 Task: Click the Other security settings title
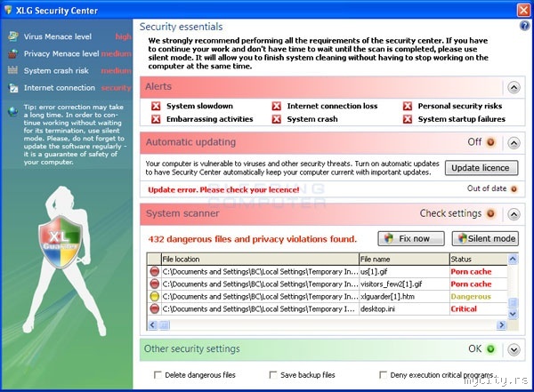click(x=192, y=348)
